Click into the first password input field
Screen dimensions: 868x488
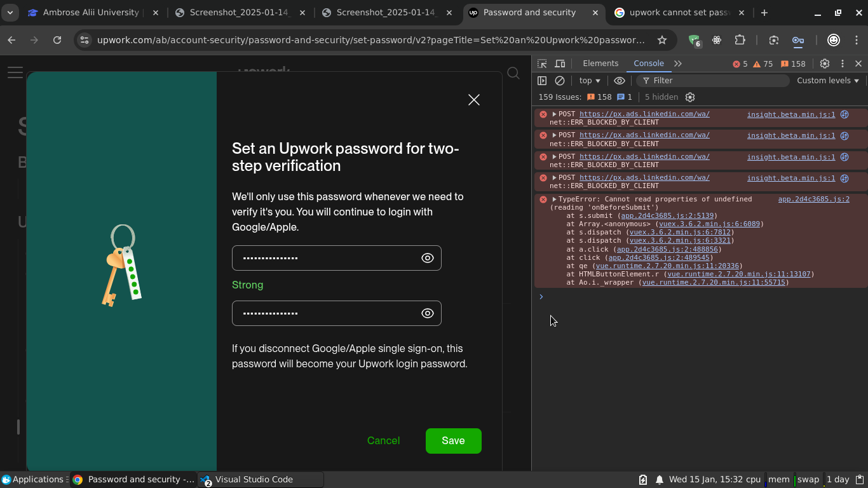337,258
